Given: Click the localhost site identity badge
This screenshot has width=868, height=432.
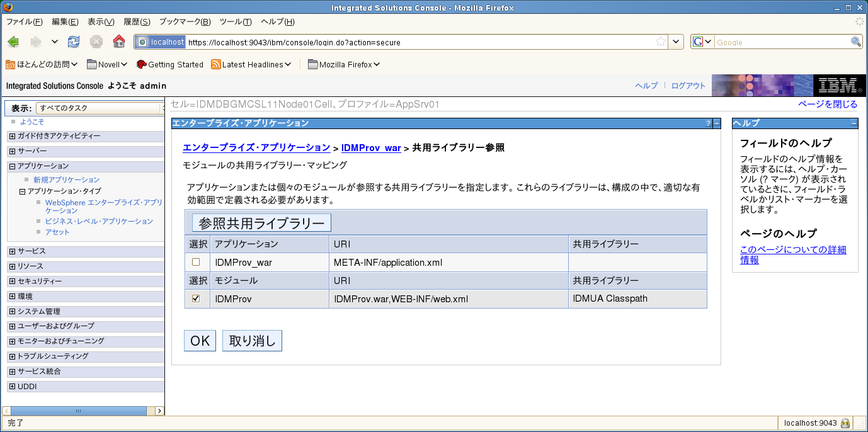Looking at the screenshot, I should 161,42.
